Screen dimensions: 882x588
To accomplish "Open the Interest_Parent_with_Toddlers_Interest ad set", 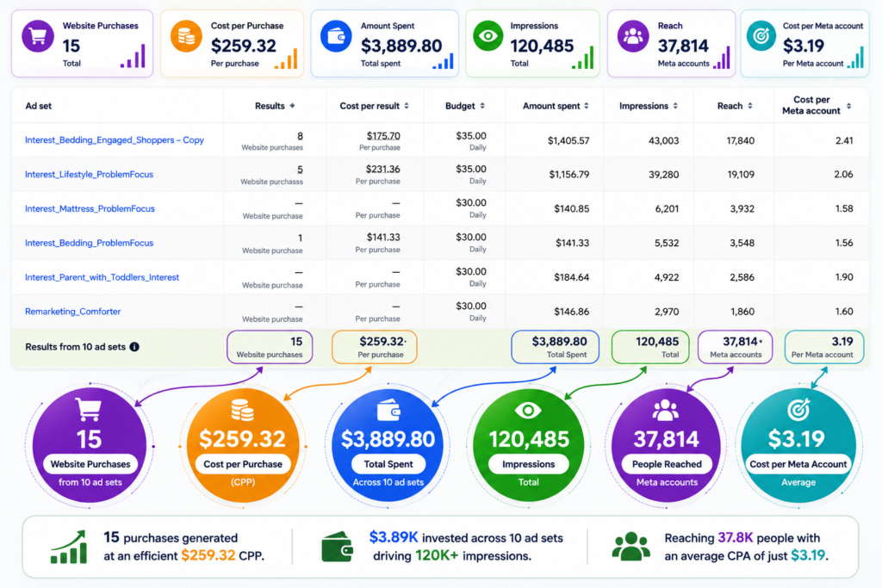I will pyautogui.click(x=102, y=277).
